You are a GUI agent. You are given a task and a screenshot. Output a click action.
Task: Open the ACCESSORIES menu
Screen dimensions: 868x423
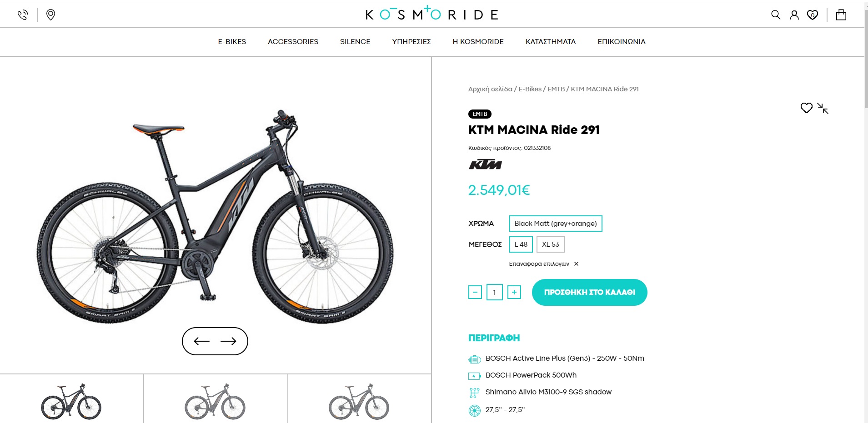pyautogui.click(x=293, y=42)
